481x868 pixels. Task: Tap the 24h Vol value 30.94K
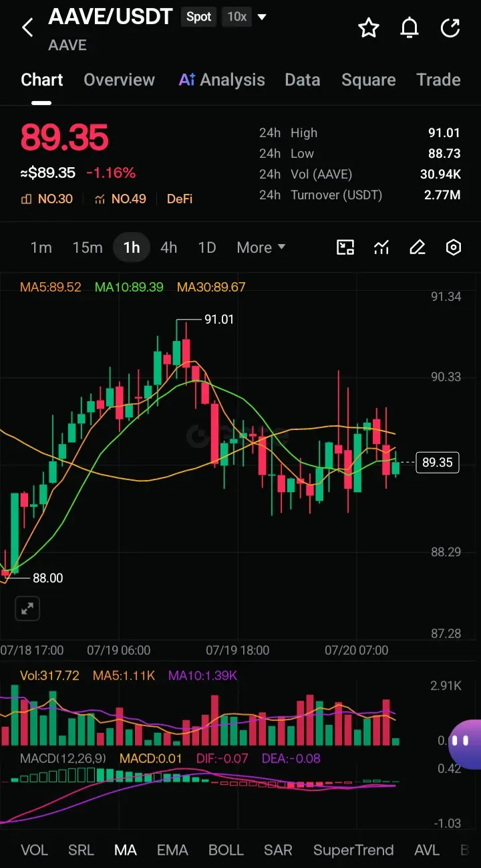pyautogui.click(x=440, y=174)
